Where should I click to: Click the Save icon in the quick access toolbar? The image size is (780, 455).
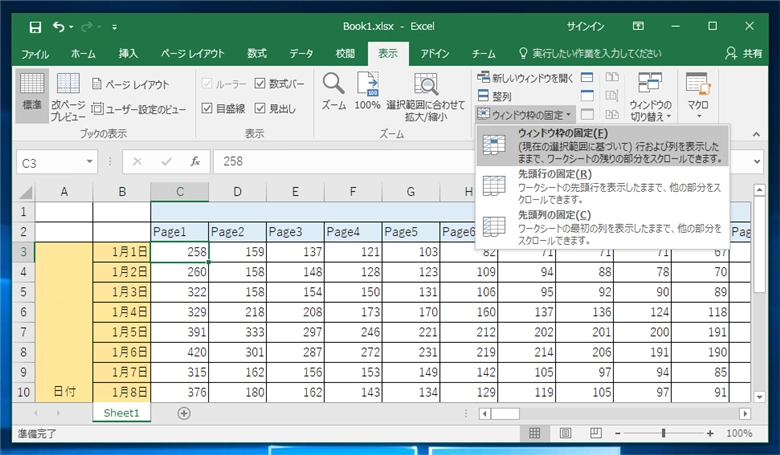point(35,27)
